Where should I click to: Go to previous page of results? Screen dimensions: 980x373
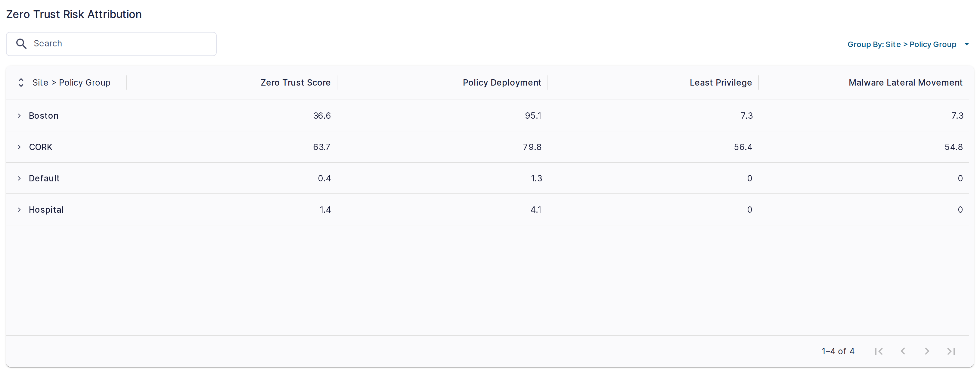[903, 351]
